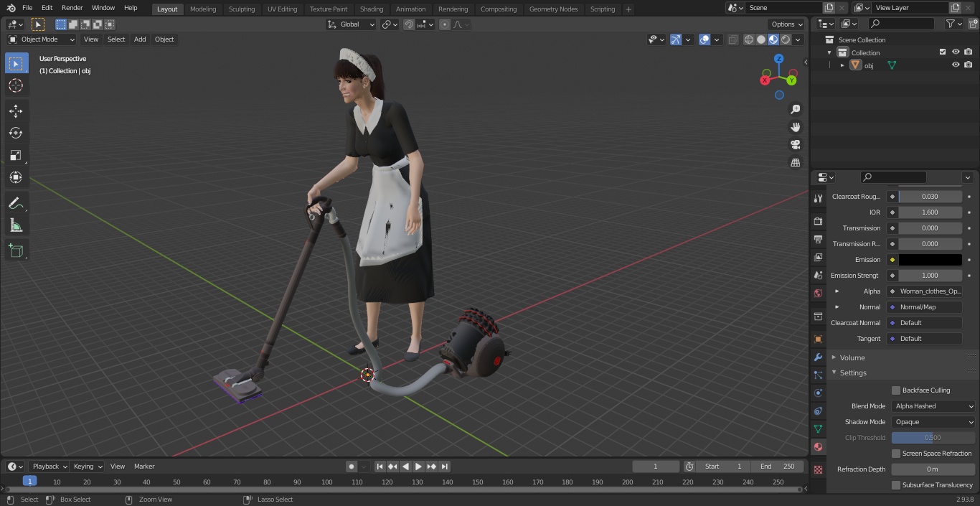The image size is (980, 506).
Task: Enable Screen Space Refraction checkbox
Action: point(895,454)
